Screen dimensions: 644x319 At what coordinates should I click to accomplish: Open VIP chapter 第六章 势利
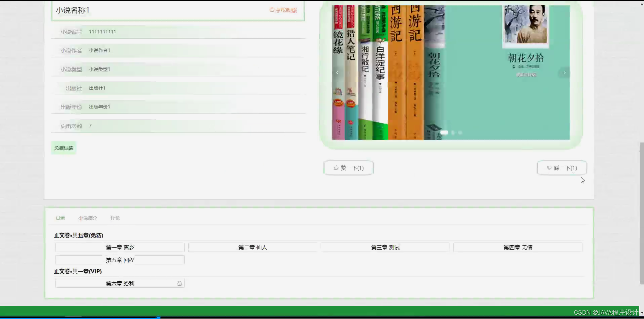(x=120, y=283)
